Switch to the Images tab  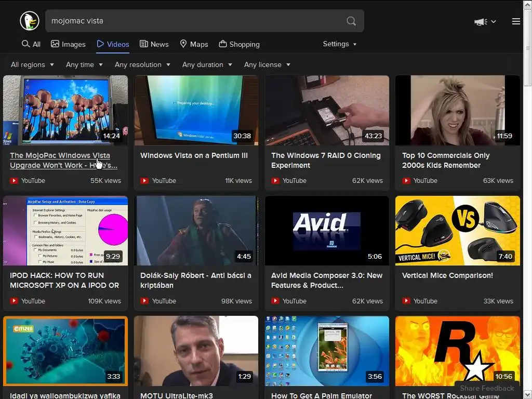68,44
